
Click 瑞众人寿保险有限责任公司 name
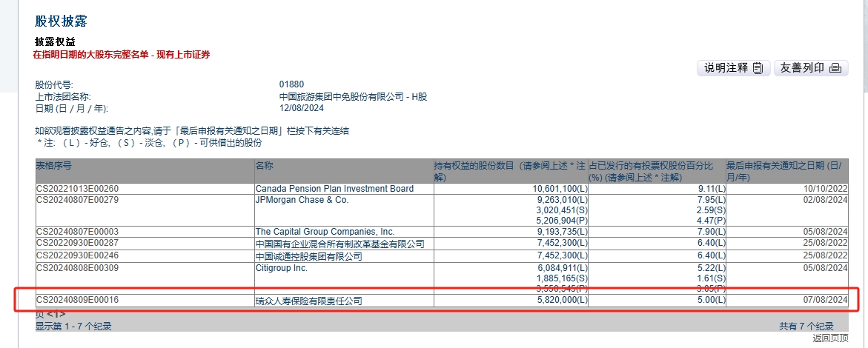tap(309, 301)
